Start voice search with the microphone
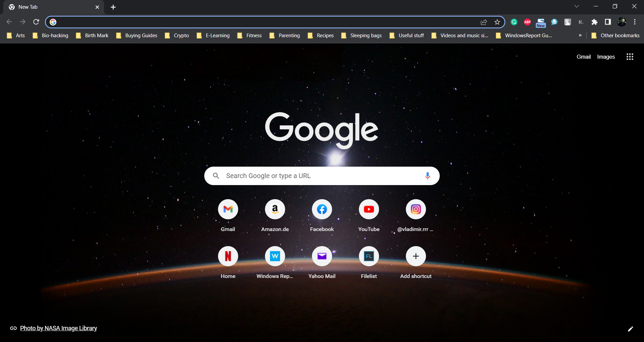This screenshot has height=342, width=644. click(427, 176)
